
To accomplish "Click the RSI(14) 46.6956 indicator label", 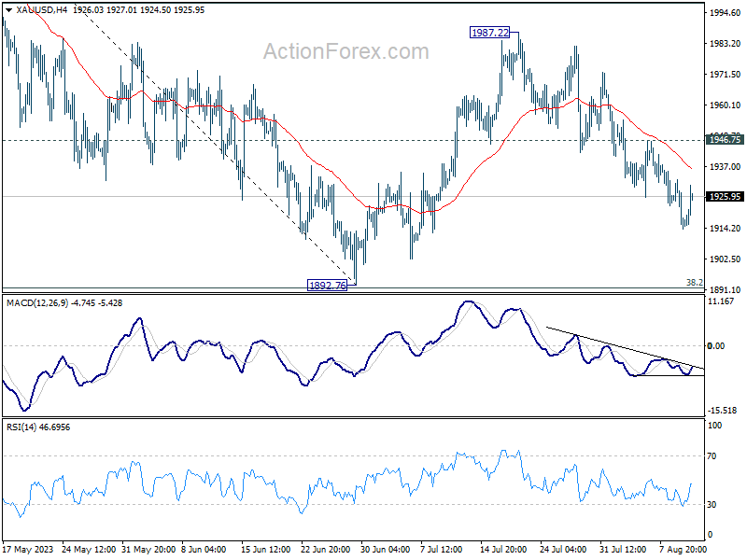I will click(x=38, y=427).
